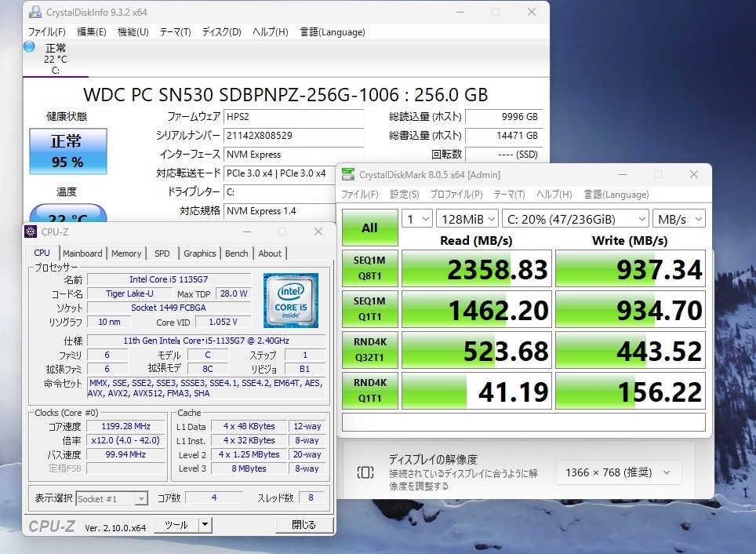Click the CrystalDiskInfo app icon in title bar
The height and width of the screenshot is (554, 756).
click(35, 12)
